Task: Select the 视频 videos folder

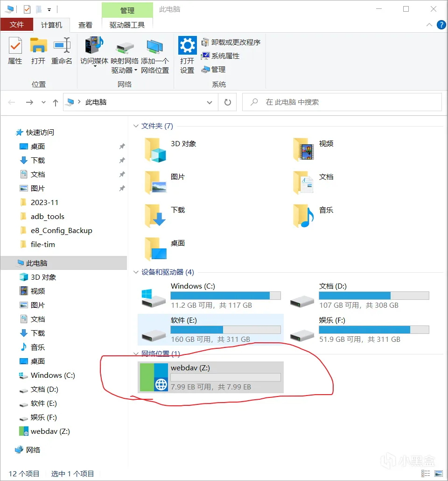Action: (x=314, y=149)
